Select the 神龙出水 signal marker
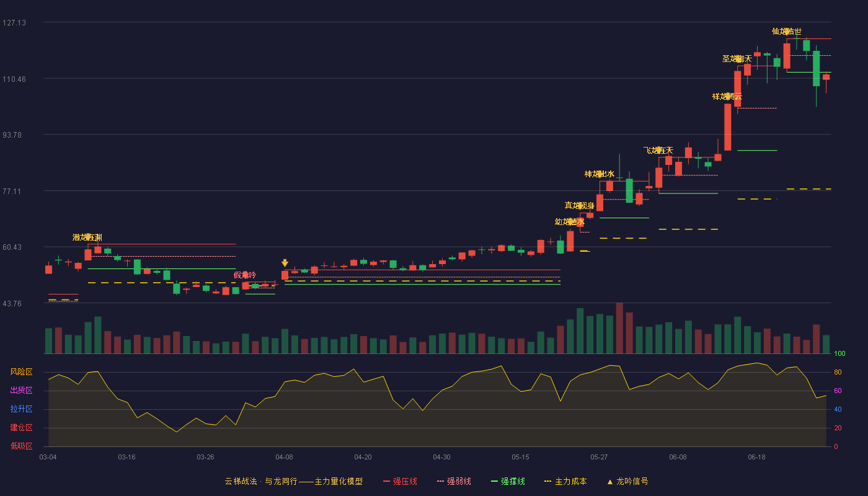The image size is (868, 496). [600, 174]
